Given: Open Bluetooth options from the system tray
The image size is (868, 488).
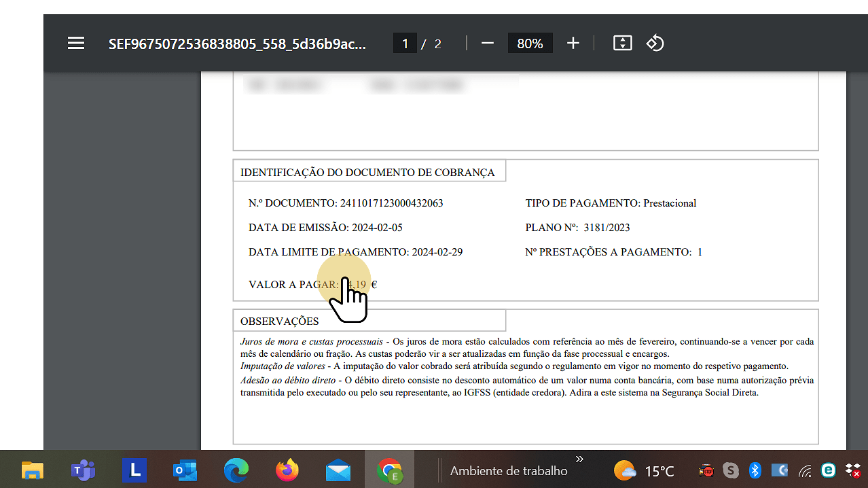Looking at the screenshot, I should (755, 470).
